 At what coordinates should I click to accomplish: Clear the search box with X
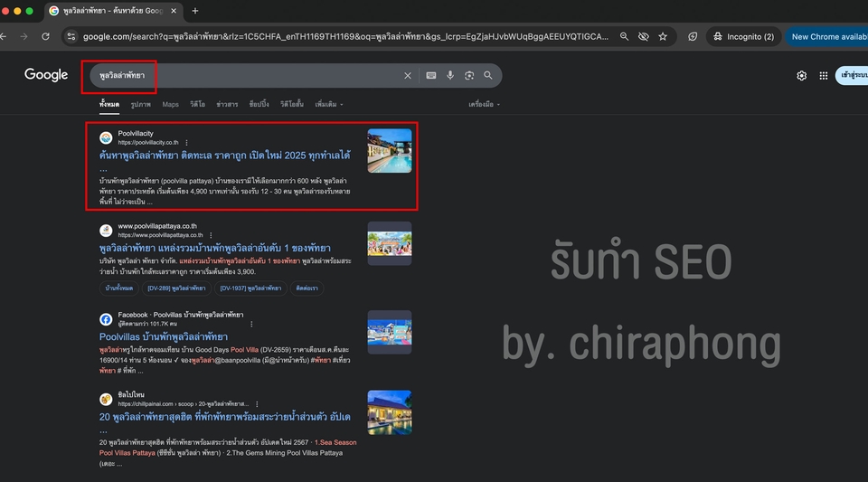[x=408, y=76]
